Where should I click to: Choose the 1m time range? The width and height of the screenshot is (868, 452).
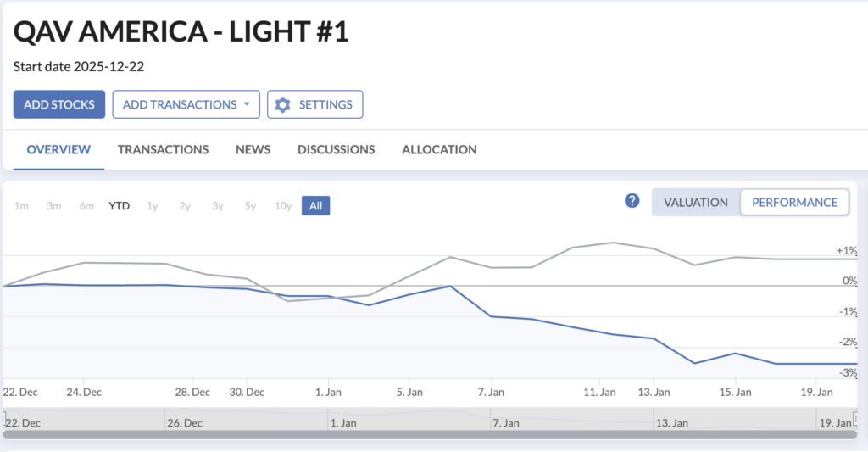click(x=22, y=205)
